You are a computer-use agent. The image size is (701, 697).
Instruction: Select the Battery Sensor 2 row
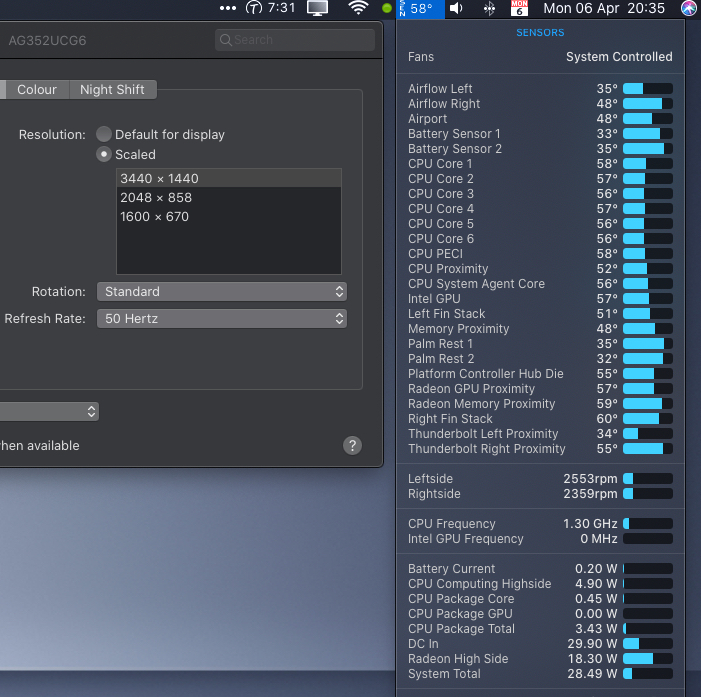(x=540, y=148)
